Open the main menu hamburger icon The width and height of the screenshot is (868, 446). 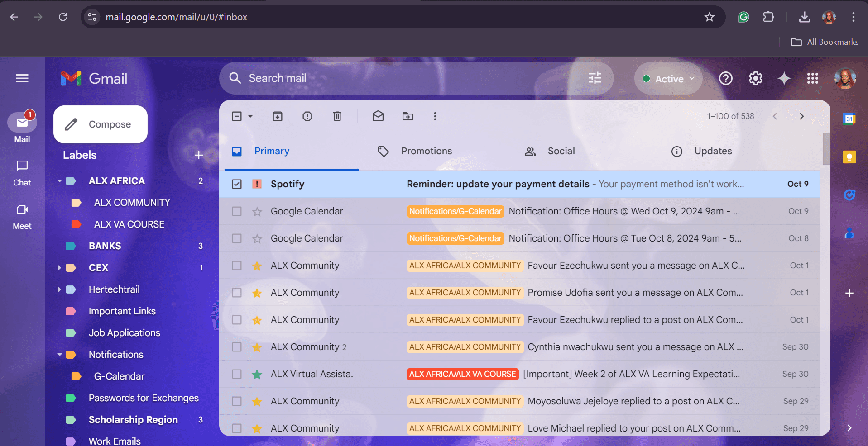22,78
